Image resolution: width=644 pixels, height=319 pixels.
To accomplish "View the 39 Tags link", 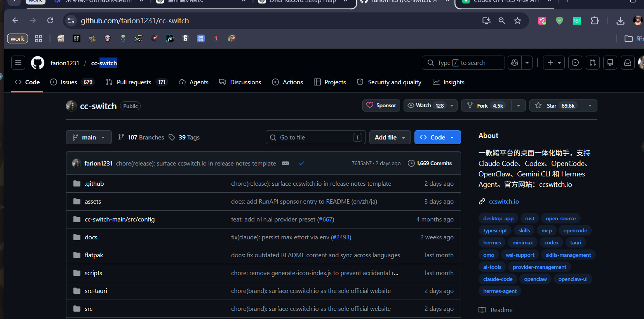I will pos(184,137).
